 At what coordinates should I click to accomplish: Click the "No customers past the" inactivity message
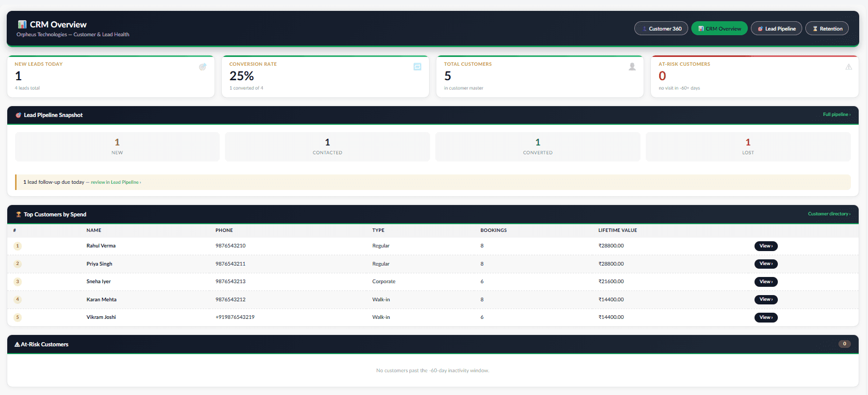(433, 371)
